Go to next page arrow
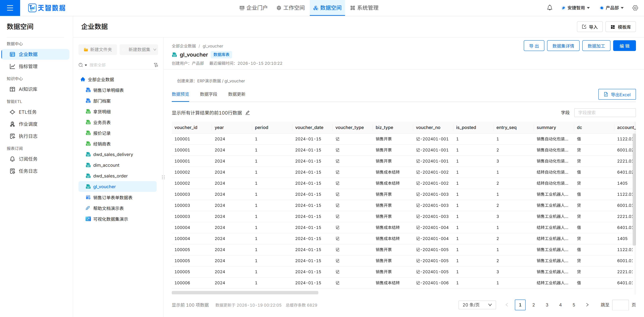644x317 pixels. (x=587, y=305)
